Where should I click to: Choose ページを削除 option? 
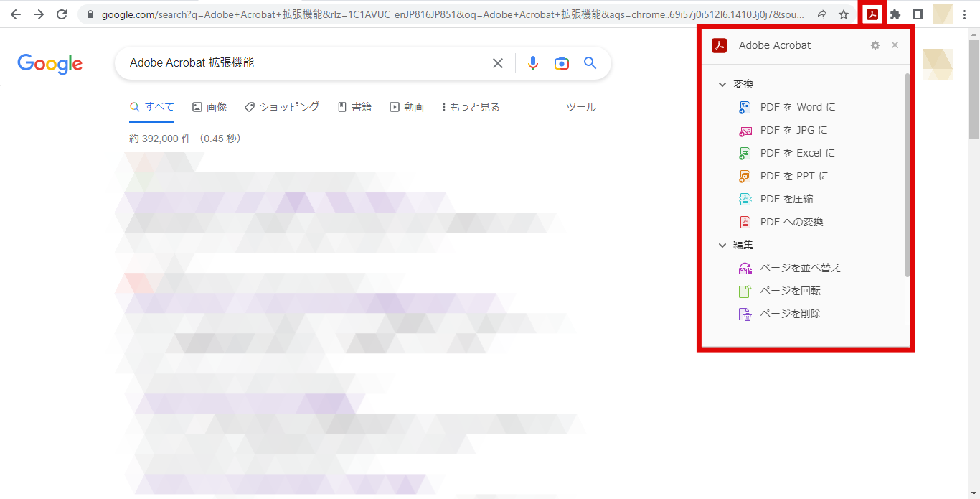791,314
